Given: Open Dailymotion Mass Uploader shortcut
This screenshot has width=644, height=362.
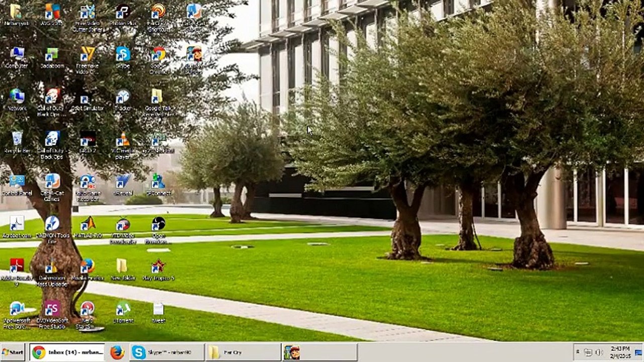Looking at the screenshot, I should point(52,273).
